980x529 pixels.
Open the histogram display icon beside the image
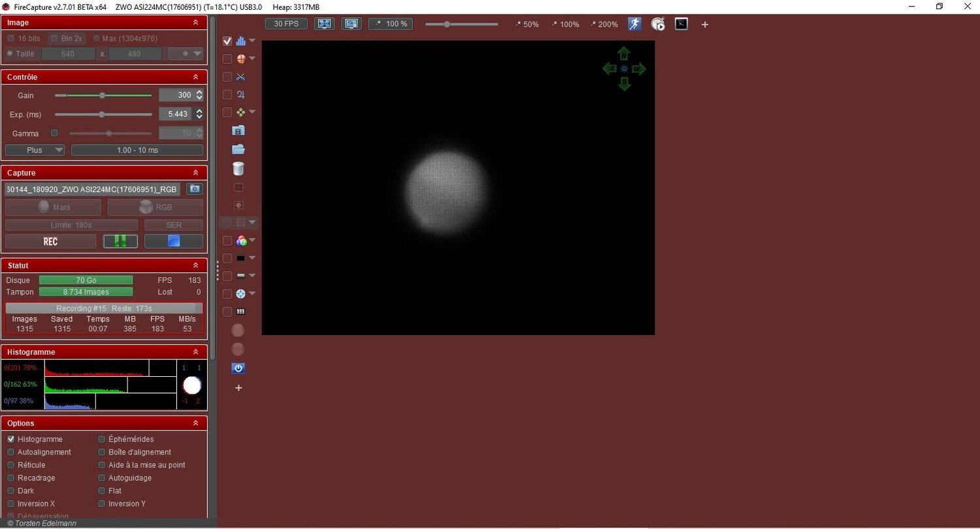tap(240, 40)
